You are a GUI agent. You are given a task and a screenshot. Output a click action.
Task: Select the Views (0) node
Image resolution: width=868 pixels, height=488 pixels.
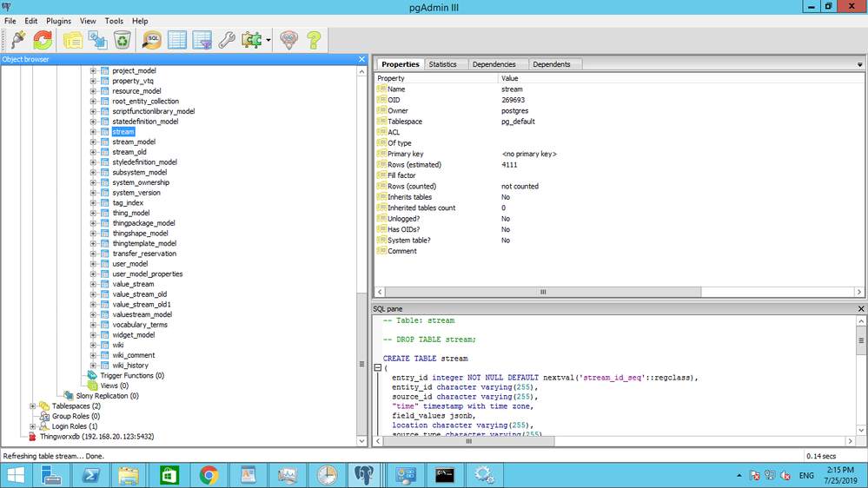[114, 386]
